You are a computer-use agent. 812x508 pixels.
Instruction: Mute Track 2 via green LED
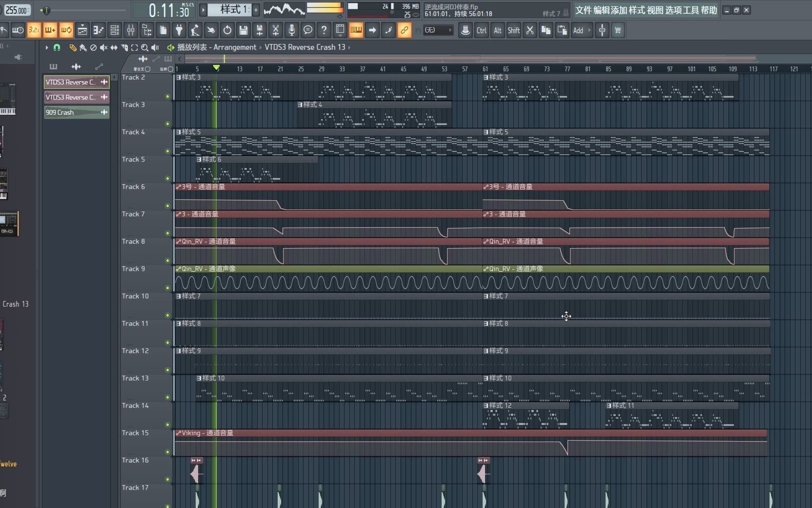coord(168,97)
